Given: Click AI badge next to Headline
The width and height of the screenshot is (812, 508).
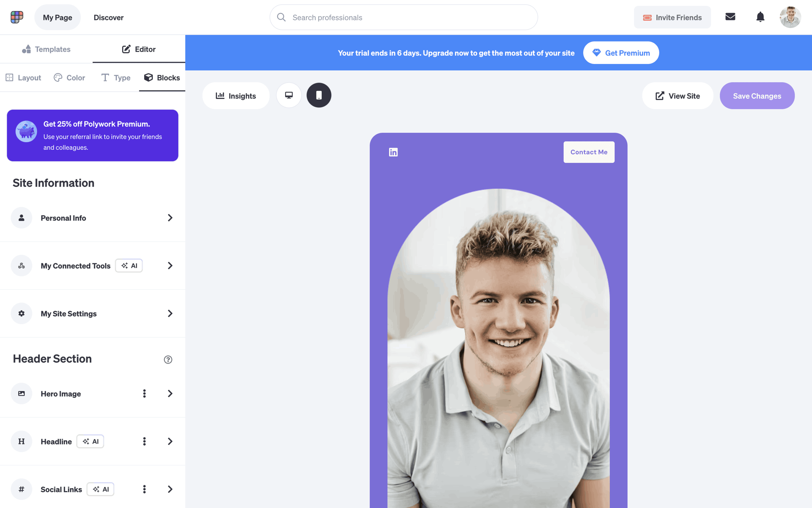Looking at the screenshot, I should pyautogui.click(x=91, y=442).
